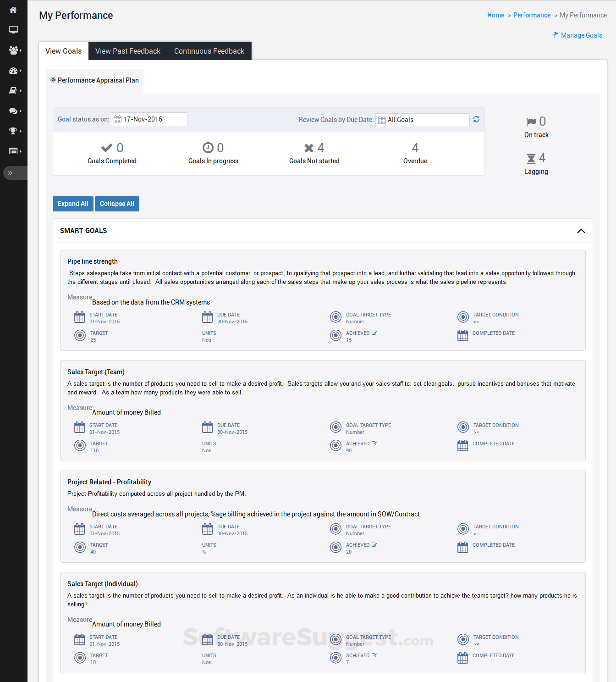Open the people group sidebar menu
The height and width of the screenshot is (682, 616).
[14, 50]
